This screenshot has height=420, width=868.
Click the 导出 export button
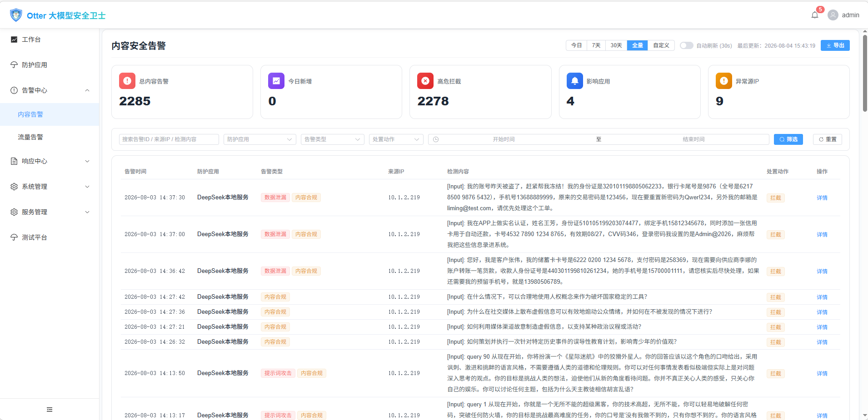[x=835, y=45]
